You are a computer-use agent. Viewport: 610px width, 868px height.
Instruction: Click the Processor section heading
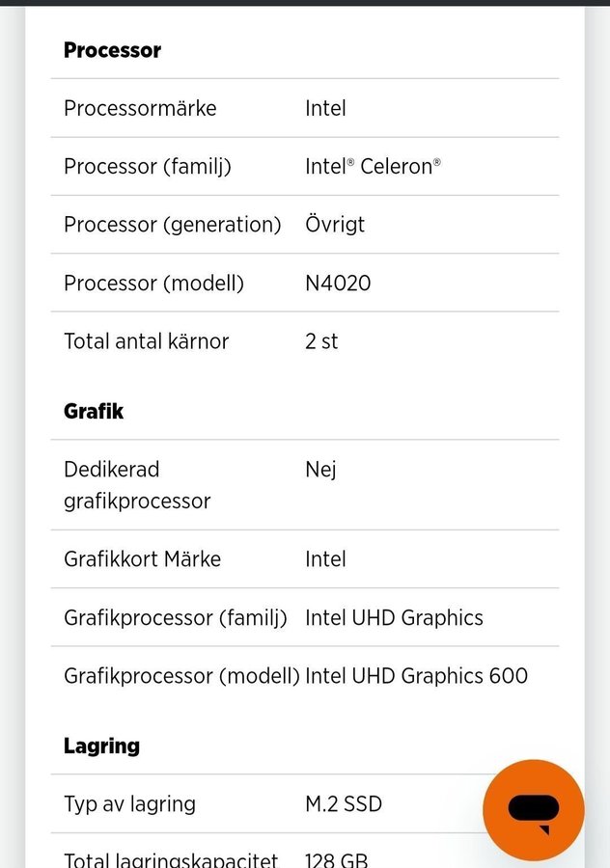pyautogui.click(x=113, y=50)
